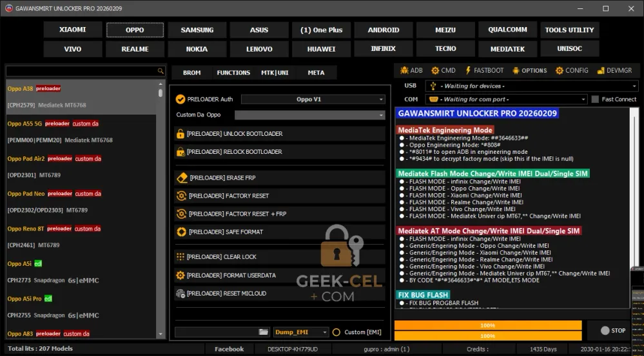
Task: Open the Dump_EMI dropdown
Action: pos(301,332)
